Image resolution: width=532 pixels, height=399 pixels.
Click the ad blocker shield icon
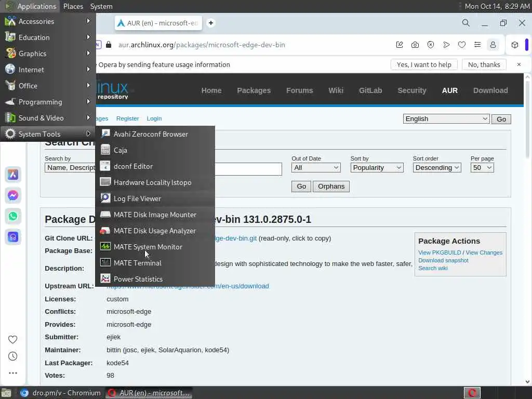tap(431, 45)
